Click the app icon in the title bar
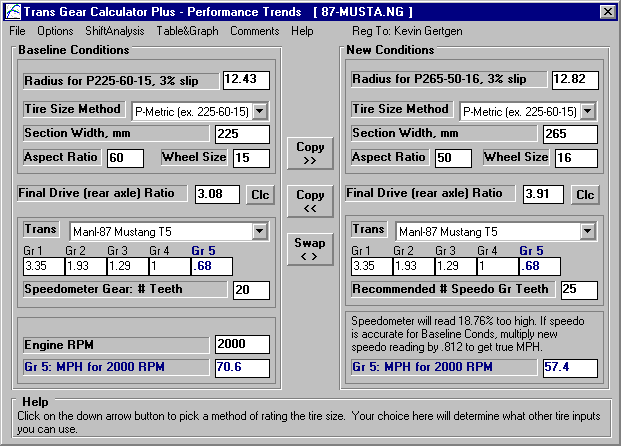This screenshot has height=446, width=621. (13, 11)
